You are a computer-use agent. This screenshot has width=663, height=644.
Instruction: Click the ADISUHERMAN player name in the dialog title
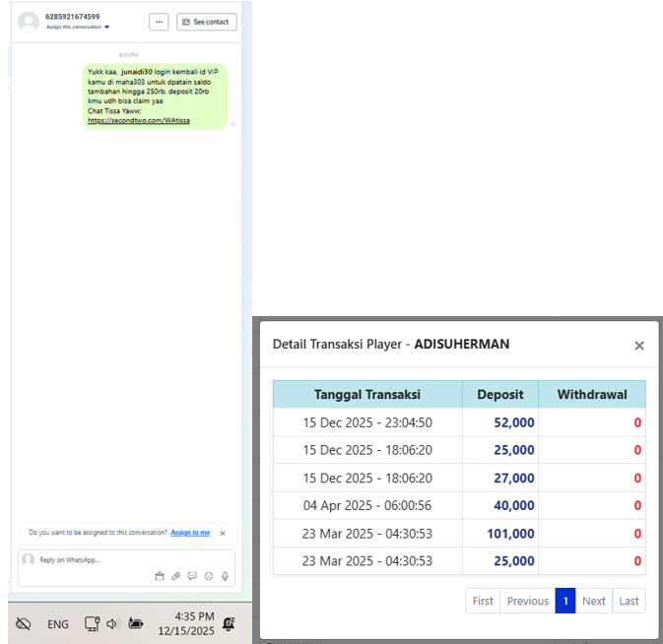[462, 344]
